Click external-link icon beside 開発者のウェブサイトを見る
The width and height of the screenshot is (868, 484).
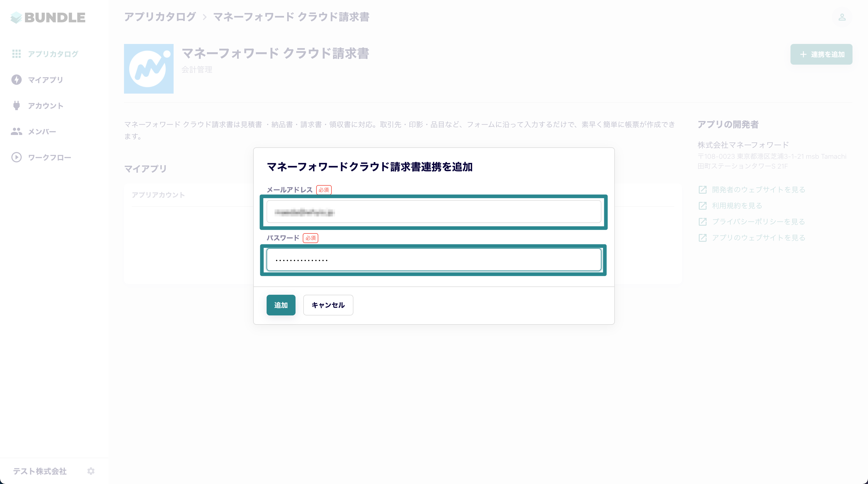[x=703, y=190]
